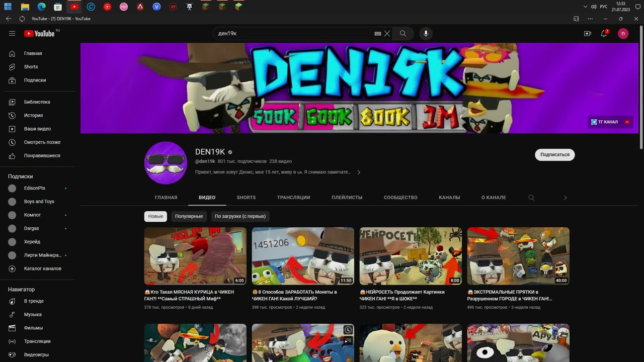Switch to the О КАНАЛЕ tab
This screenshot has width=644, height=362.
494,198
